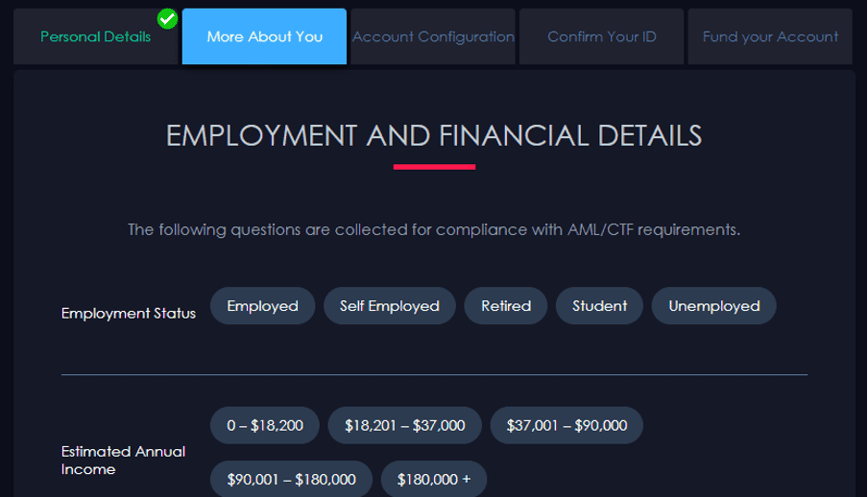Screen dimensions: 868x497
Task: Switch to the Account Configuration tab
Action: pos(433,36)
